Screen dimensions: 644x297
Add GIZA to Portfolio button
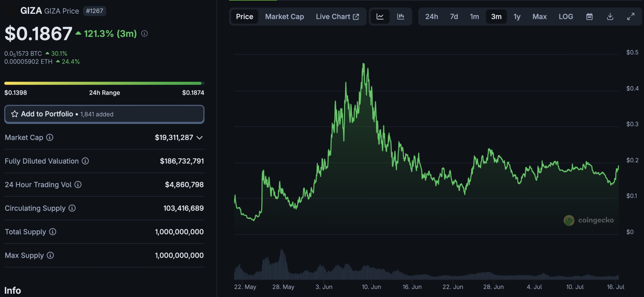(x=104, y=114)
